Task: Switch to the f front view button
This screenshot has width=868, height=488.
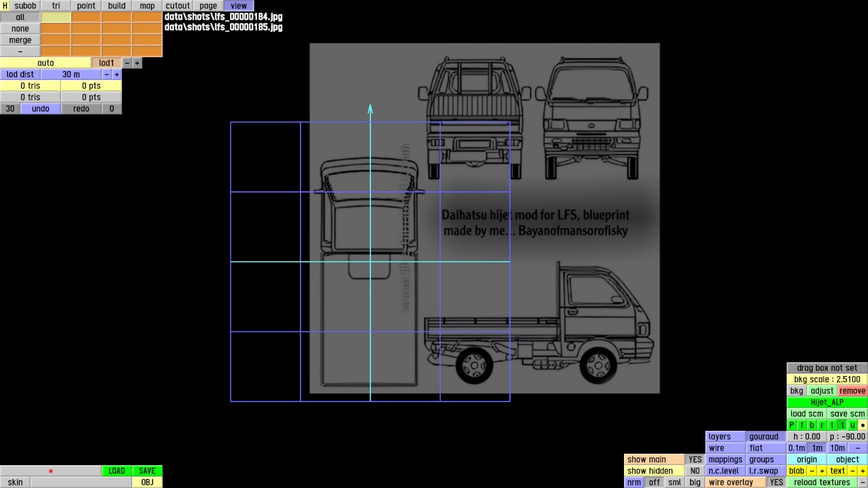Action: coord(802,425)
